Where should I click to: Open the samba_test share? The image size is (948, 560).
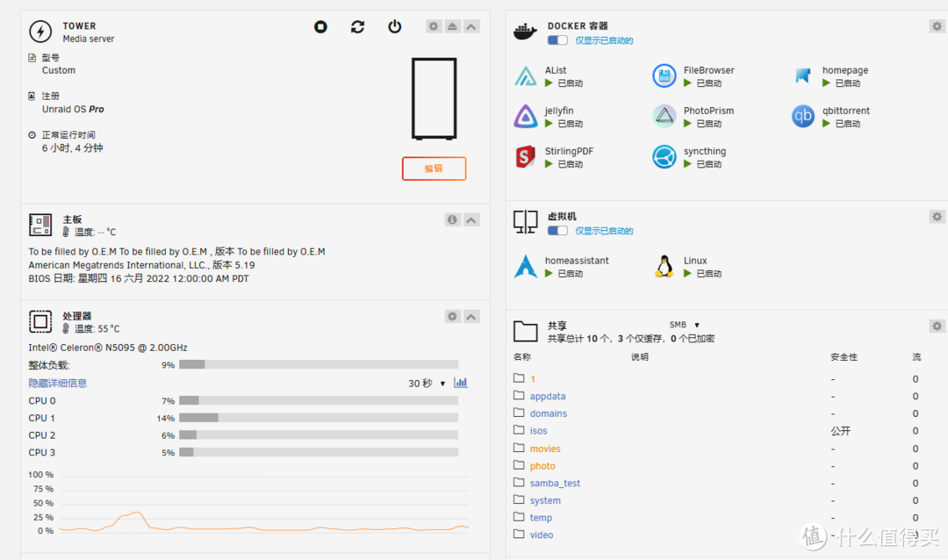point(555,483)
